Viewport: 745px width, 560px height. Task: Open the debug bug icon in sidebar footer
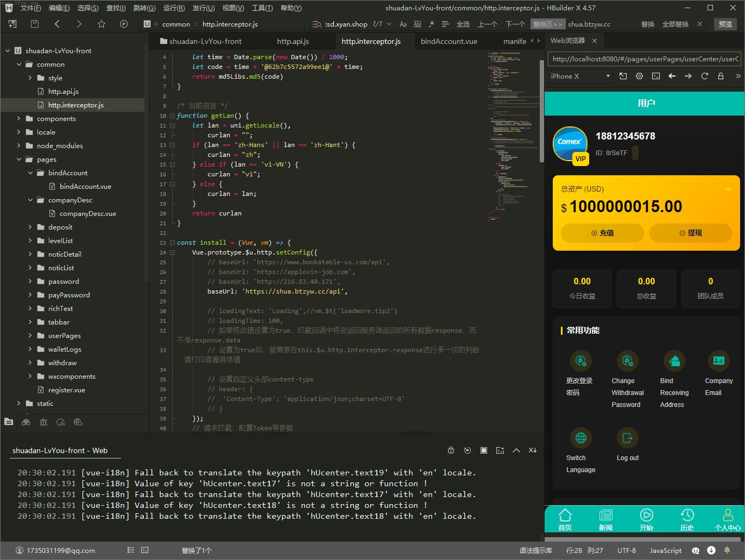43,422
